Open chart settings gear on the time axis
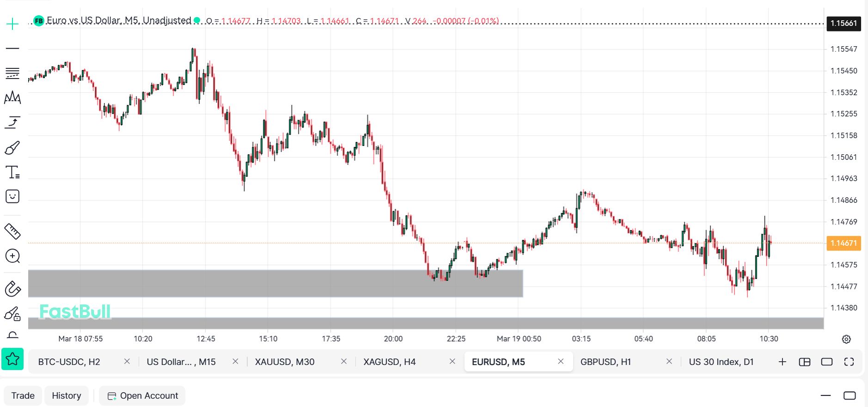868x407 pixels. click(x=846, y=339)
